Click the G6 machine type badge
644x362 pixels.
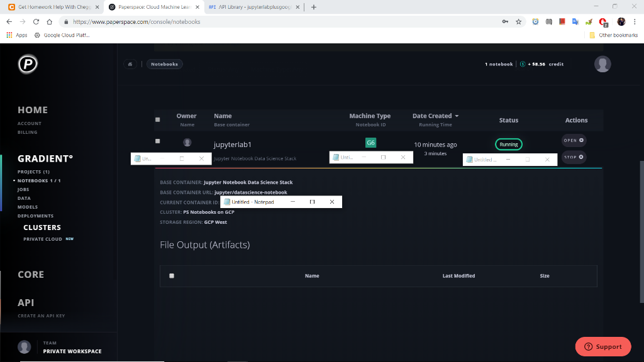[x=370, y=143]
